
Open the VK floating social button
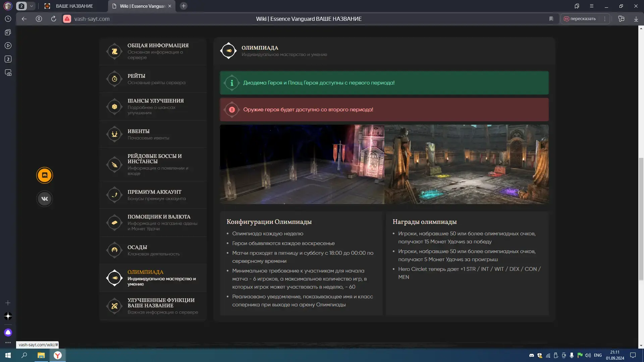tap(45, 199)
